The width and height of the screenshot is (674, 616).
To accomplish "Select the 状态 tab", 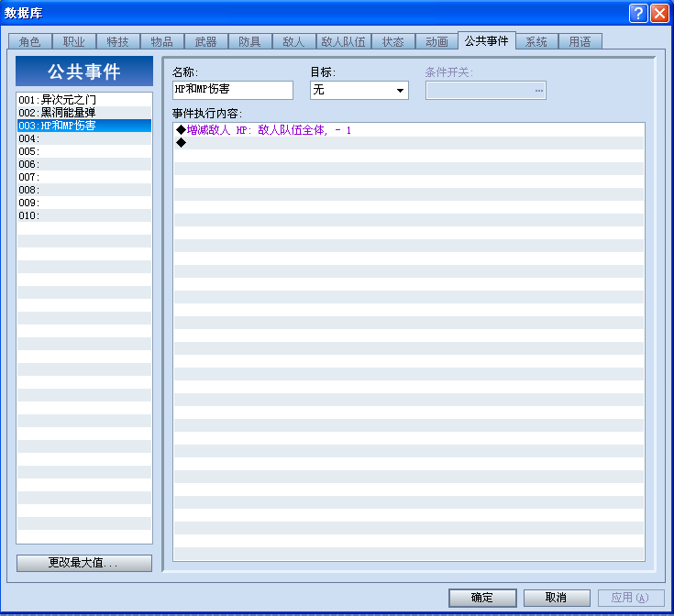I will pyautogui.click(x=393, y=41).
